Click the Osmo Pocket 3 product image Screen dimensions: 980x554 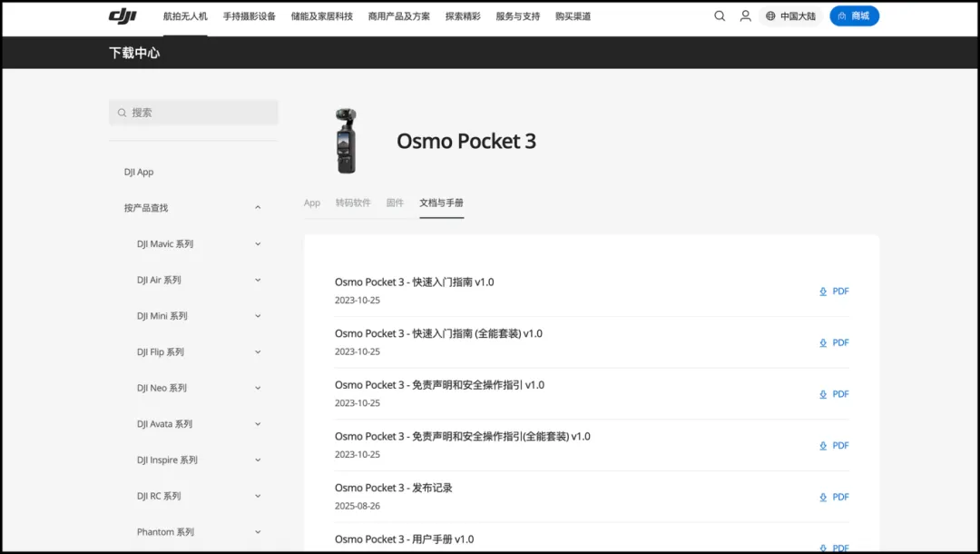click(x=346, y=142)
